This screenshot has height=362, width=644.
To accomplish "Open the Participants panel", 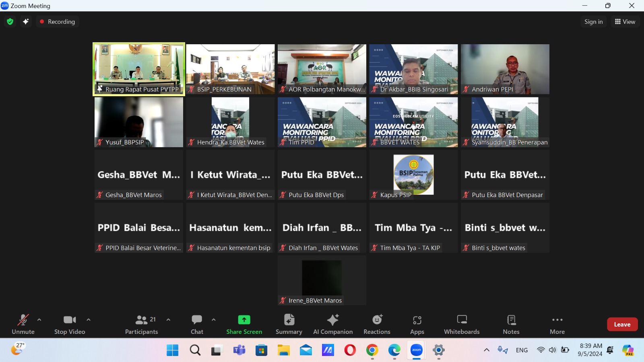I will click(x=142, y=324).
